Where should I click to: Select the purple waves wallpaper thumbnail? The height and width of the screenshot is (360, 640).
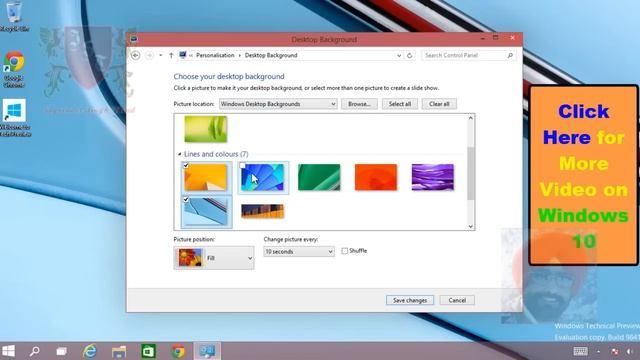433,177
